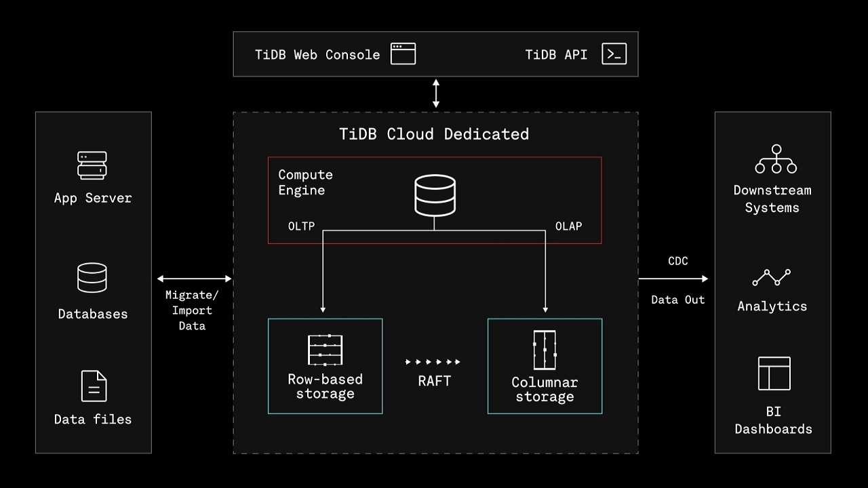Click the "TiDB Web Console" label
The image size is (868, 488).
click(x=317, y=55)
